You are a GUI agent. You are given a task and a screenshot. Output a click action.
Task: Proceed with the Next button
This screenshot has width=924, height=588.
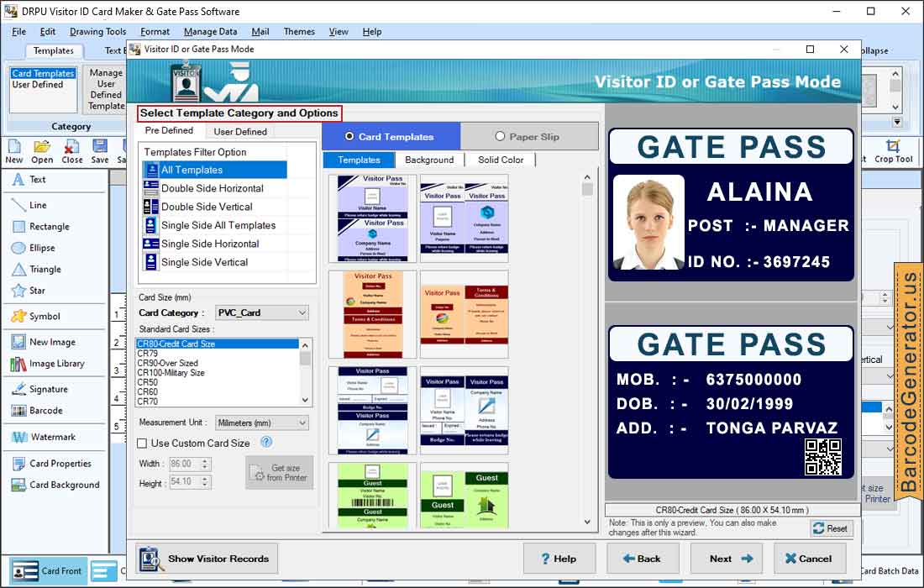pos(726,559)
